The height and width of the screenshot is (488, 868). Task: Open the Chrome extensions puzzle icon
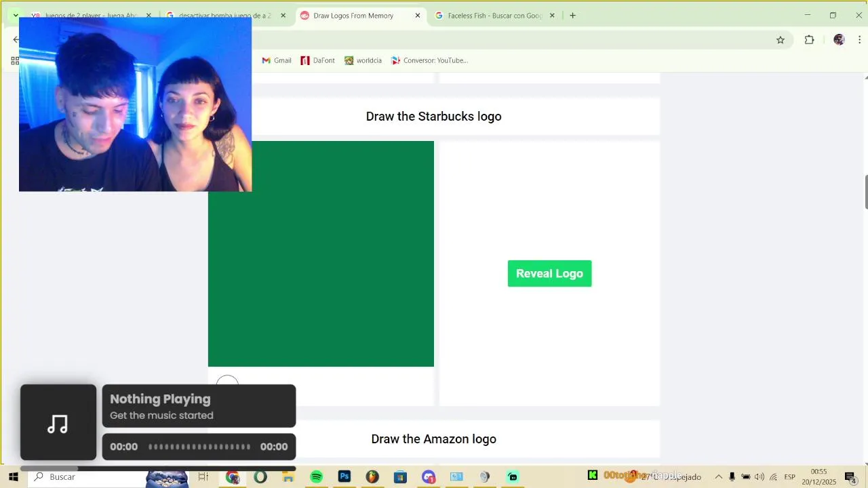tap(809, 40)
